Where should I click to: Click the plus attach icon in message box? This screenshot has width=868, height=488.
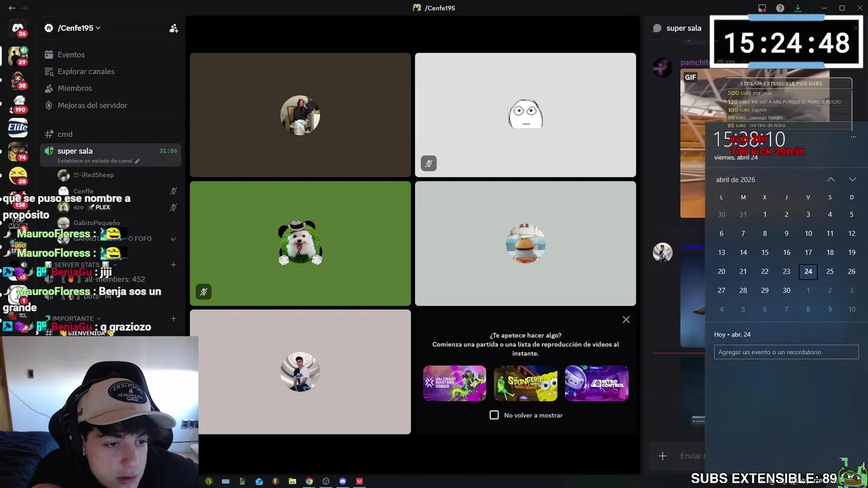[663, 456]
